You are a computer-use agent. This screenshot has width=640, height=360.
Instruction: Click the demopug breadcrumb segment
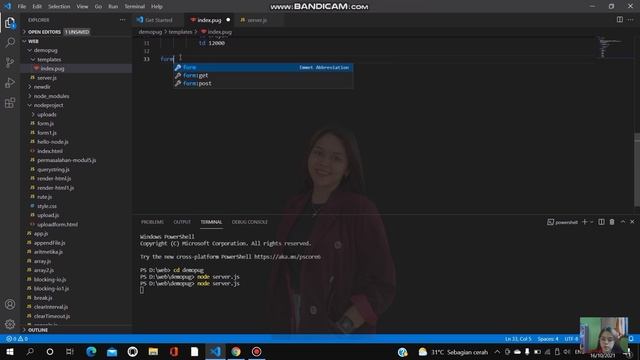point(150,31)
